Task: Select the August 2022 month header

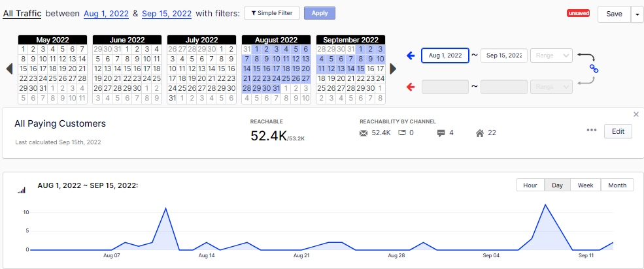Action: coord(276,40)
